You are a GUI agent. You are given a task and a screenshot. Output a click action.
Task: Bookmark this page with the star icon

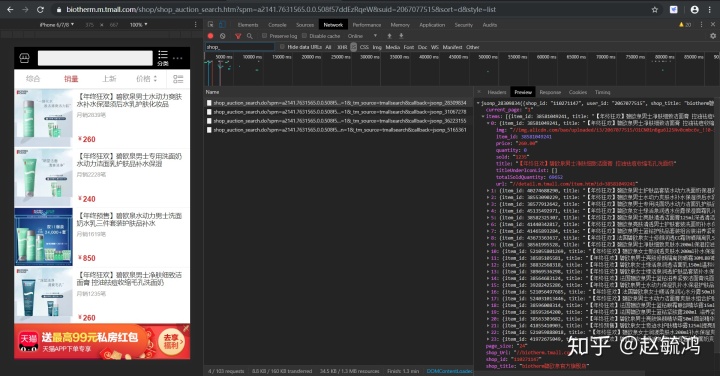[x=655, y=9]
